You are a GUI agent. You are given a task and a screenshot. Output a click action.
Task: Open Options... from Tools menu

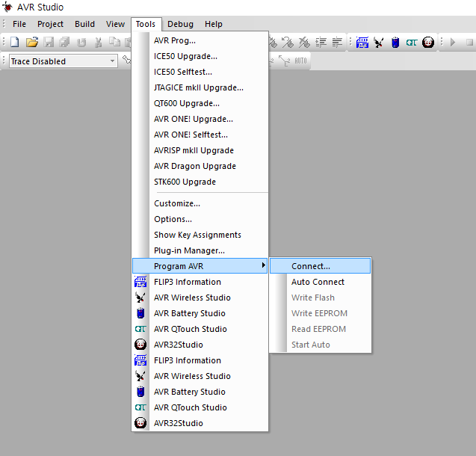coord(200,219)
